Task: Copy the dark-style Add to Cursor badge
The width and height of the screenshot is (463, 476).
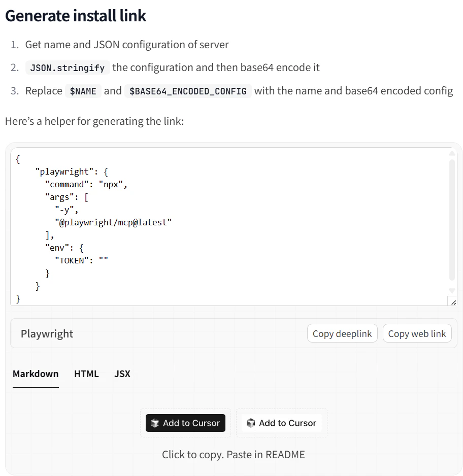Action: pos(185,423)
